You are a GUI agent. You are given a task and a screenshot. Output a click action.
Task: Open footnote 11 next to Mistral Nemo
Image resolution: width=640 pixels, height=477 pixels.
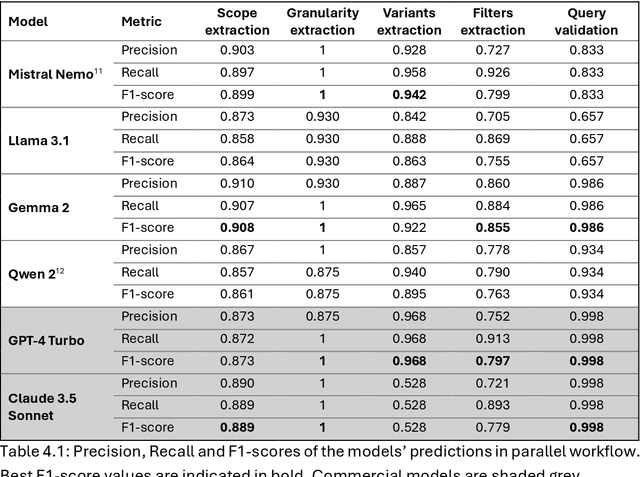(98, 69)
